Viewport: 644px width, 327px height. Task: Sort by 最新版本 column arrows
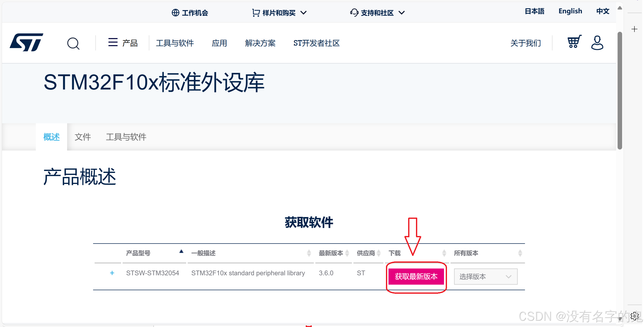(x=347, y=253)
